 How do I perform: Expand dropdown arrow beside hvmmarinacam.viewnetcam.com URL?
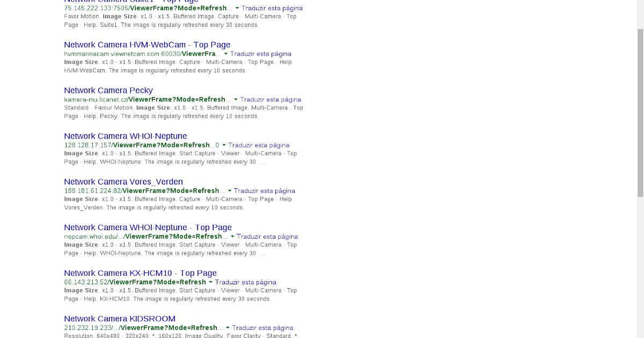point(226,54)
